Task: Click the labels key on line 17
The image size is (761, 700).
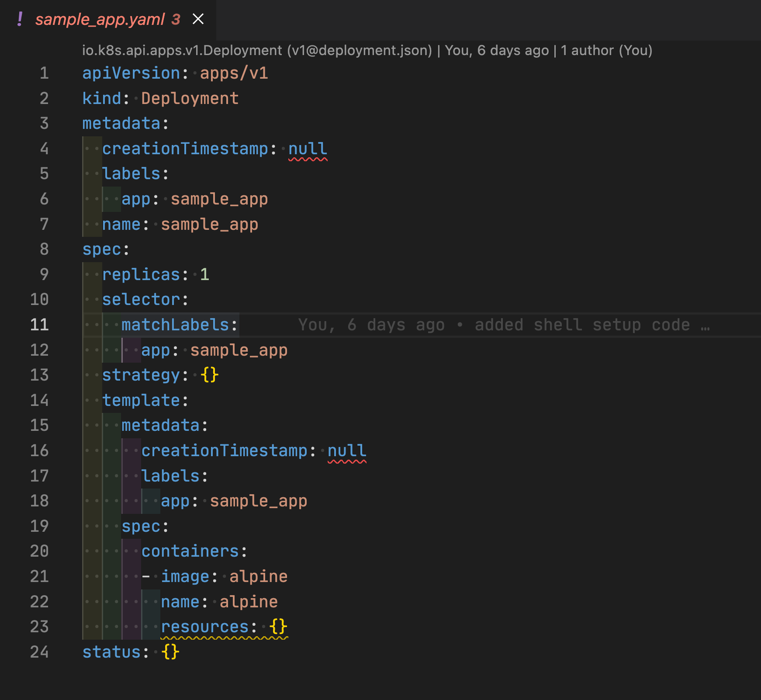Action: [170, 476]
